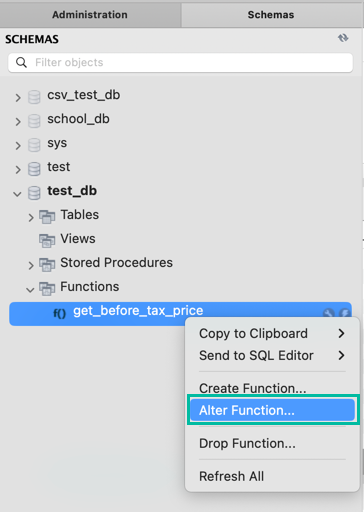The height and width of the screenshot is (512, 364).
Task: Click the school_db database icon
Action: click(34, 121)
